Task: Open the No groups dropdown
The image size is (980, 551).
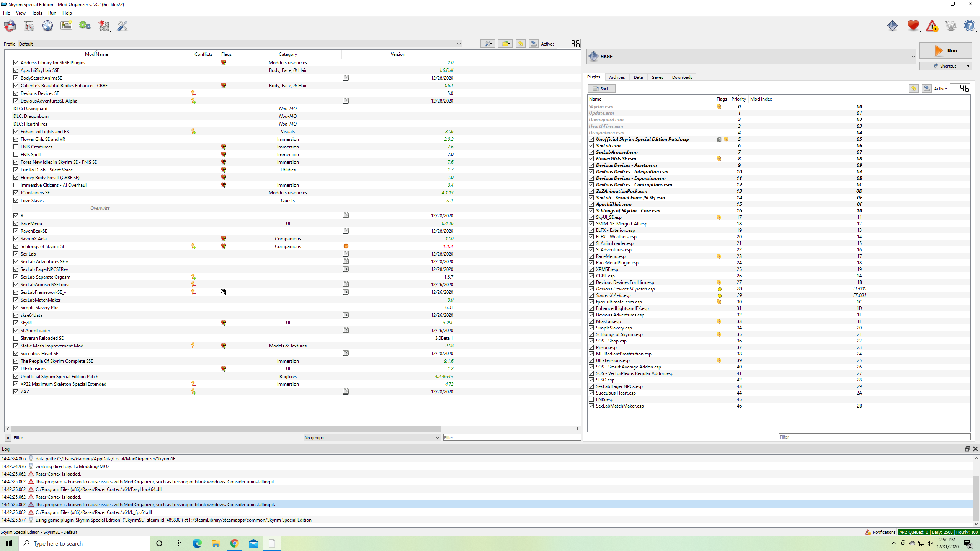Action: [x=372, y=437]
